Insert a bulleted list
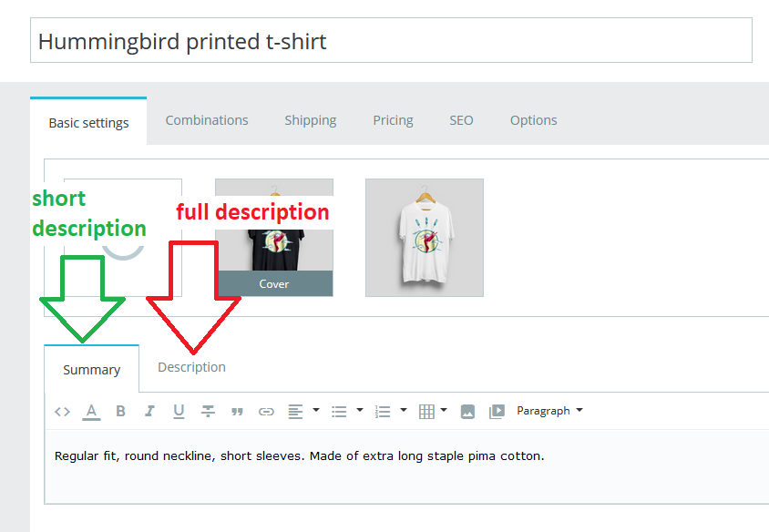 pos(339,412)
